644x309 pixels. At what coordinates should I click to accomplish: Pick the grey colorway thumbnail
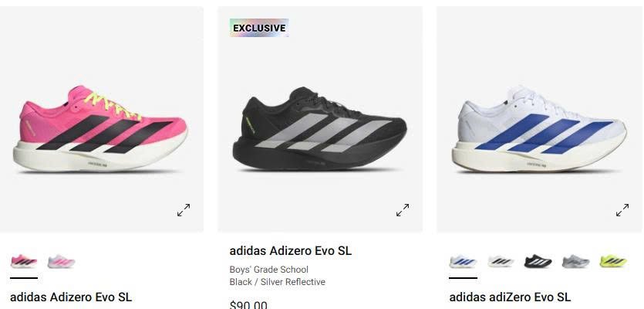576,261
